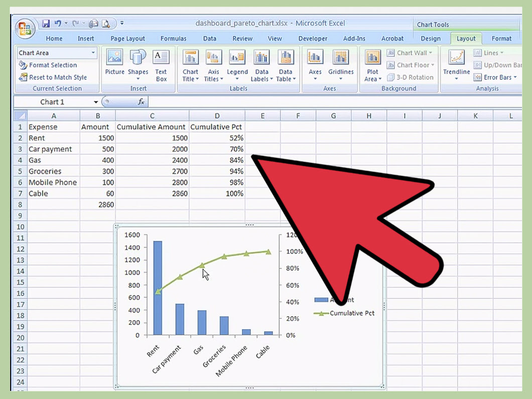The width and height of the screenshot is (532, 399).
Task: Switch to the chart Format tab
Action: (501, 39)
